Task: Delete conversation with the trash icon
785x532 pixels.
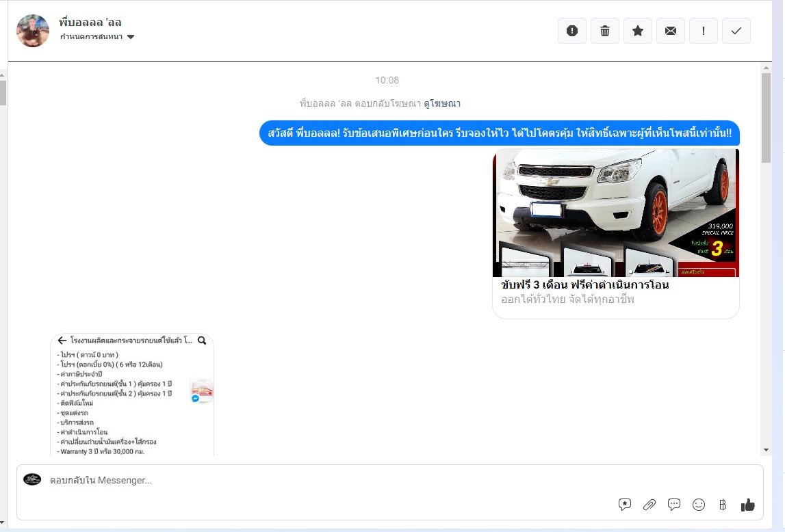Action: click(x=605, y=31)
